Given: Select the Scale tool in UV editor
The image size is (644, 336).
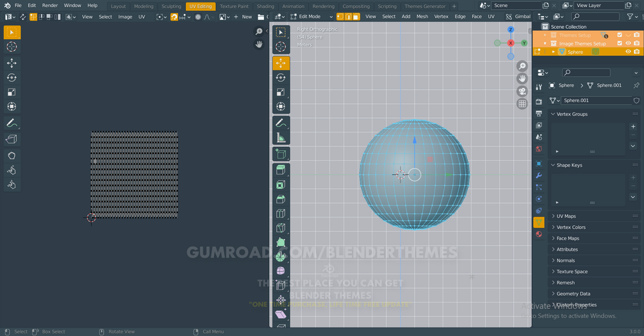Looking at the screenshot, I should (x=12, y=92).
